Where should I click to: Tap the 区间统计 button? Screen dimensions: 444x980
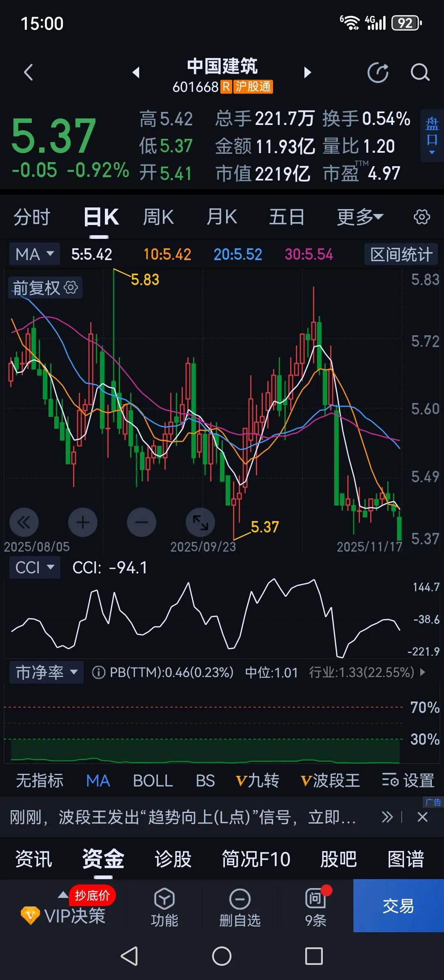pyautogui.click(x=401, y=254)
